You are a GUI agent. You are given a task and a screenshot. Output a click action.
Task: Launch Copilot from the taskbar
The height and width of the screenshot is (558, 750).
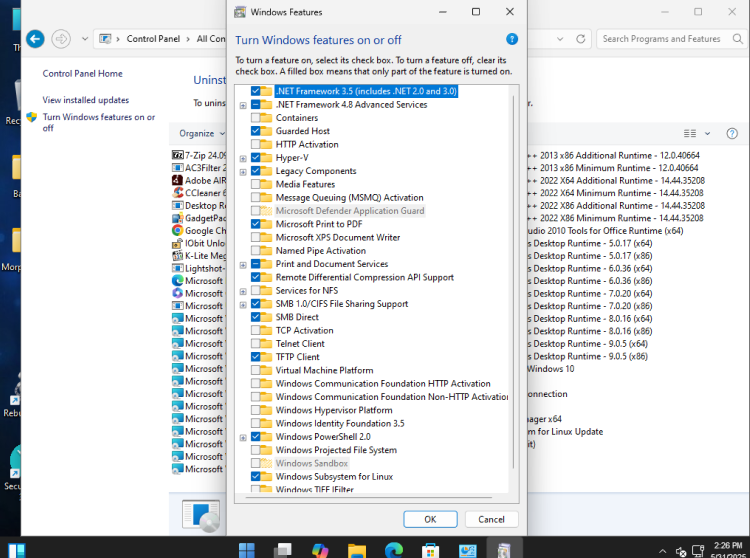pyautogui.click(x=320, y=550)
